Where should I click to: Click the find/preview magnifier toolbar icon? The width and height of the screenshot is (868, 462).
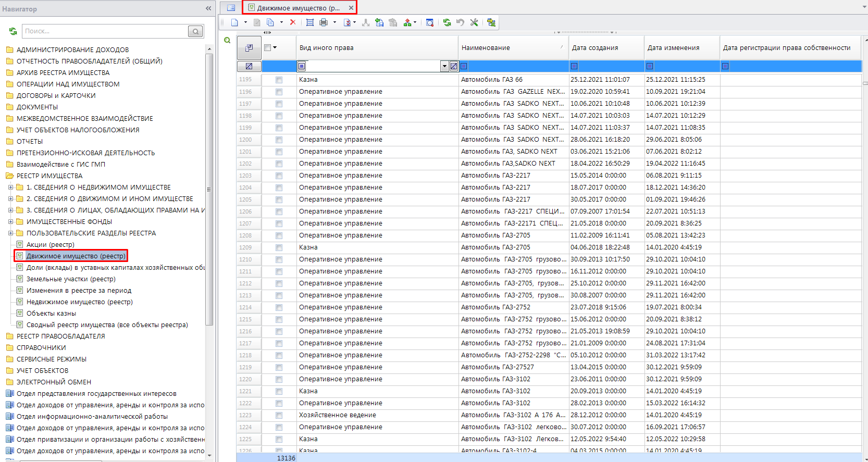point(430,22)
